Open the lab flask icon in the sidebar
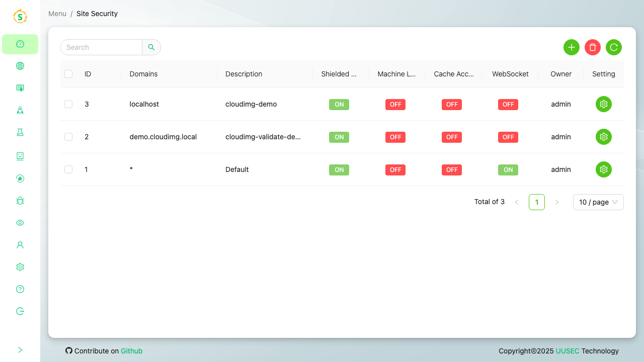 (20, 132)
